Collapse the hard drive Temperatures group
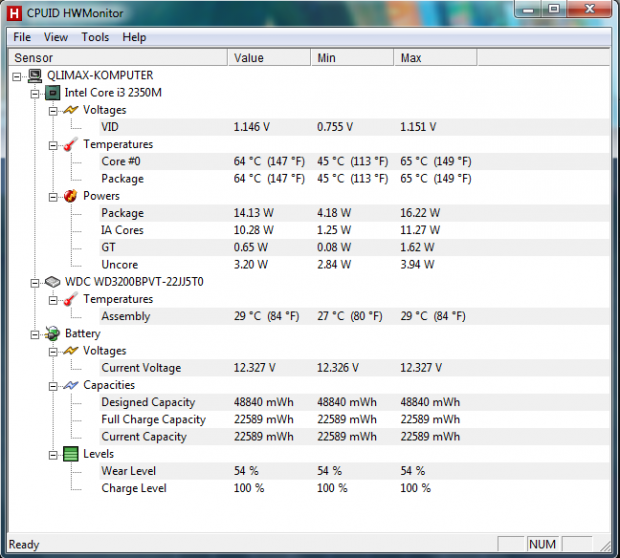 (x=53, y=301)
